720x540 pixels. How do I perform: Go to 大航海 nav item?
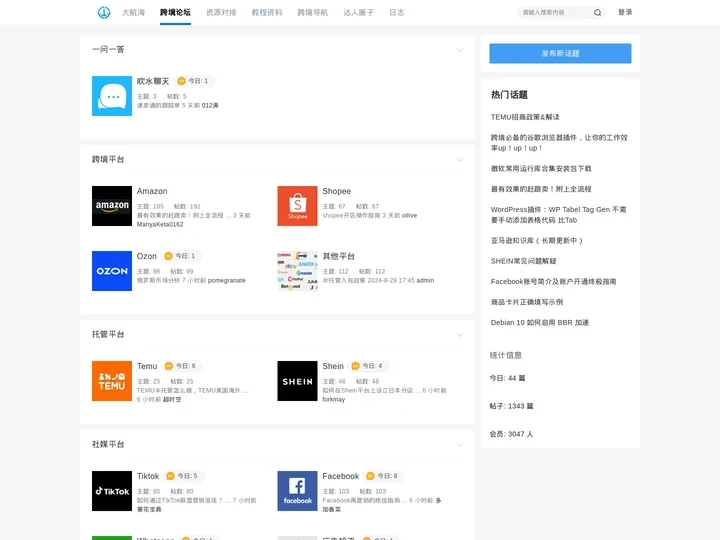point(133,12)
